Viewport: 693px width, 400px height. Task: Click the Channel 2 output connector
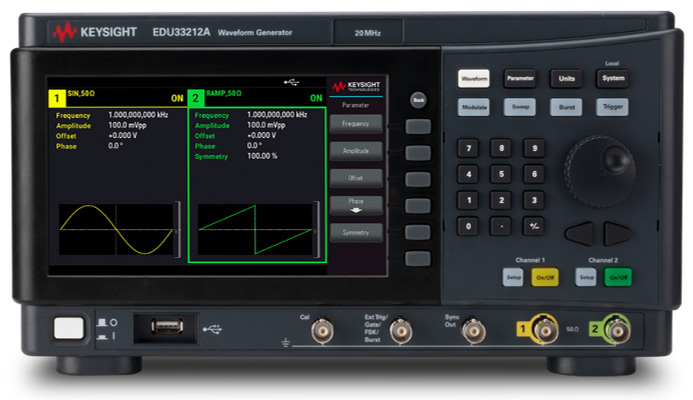pos(617,329)
